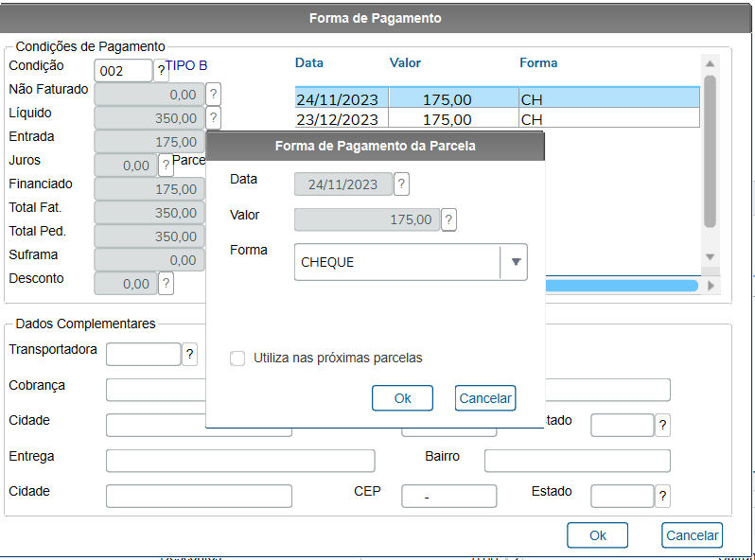Viewport: 755px width, 560px height.
Task: Click the help icon beside Juros field
Action: pyautogui.click(x=166, y=166)
